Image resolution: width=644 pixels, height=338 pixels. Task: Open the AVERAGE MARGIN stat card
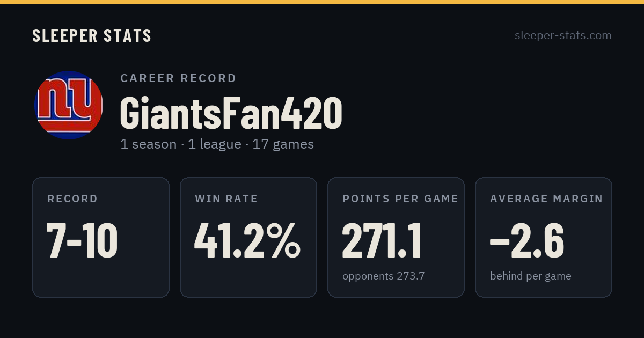[544, 237]
